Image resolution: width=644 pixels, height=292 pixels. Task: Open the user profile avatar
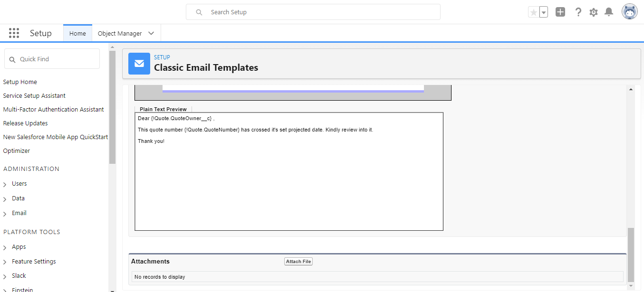tap(630, 12)
